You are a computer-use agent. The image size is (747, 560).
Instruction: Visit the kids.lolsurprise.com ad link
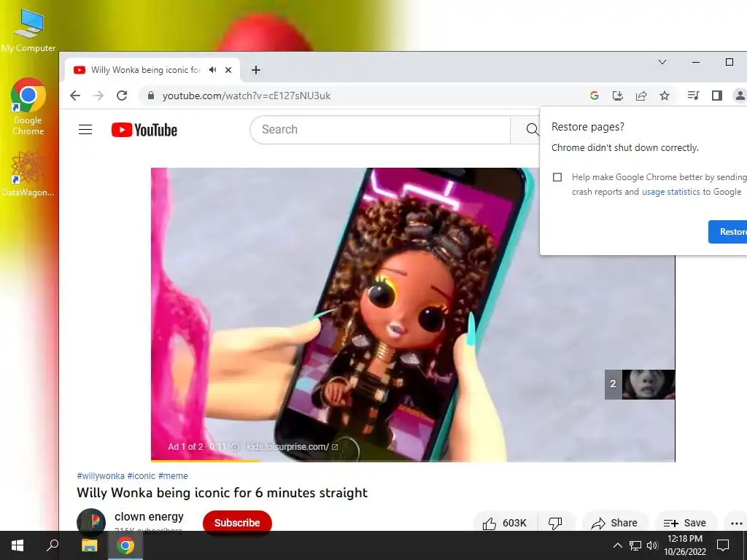pos(292,447)
